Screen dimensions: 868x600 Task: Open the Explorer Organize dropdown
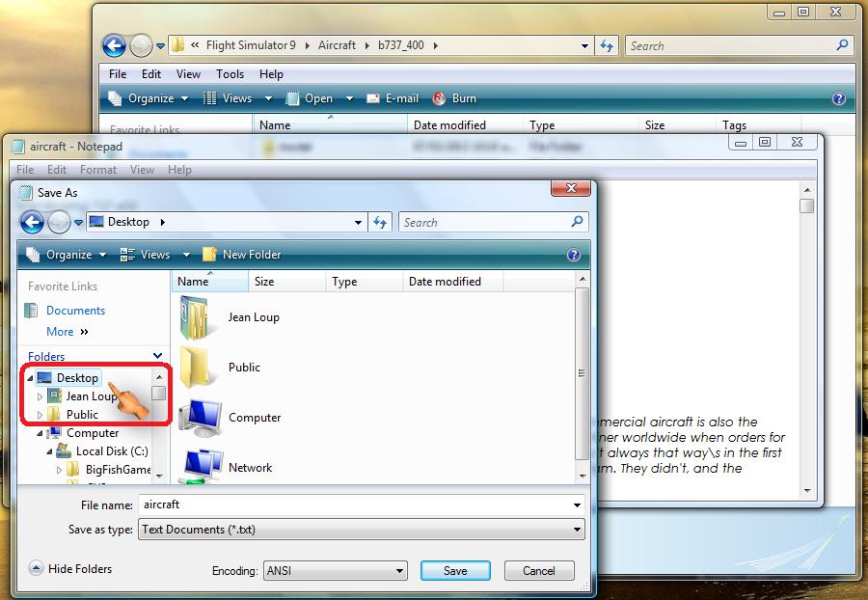tap(149, 98)
